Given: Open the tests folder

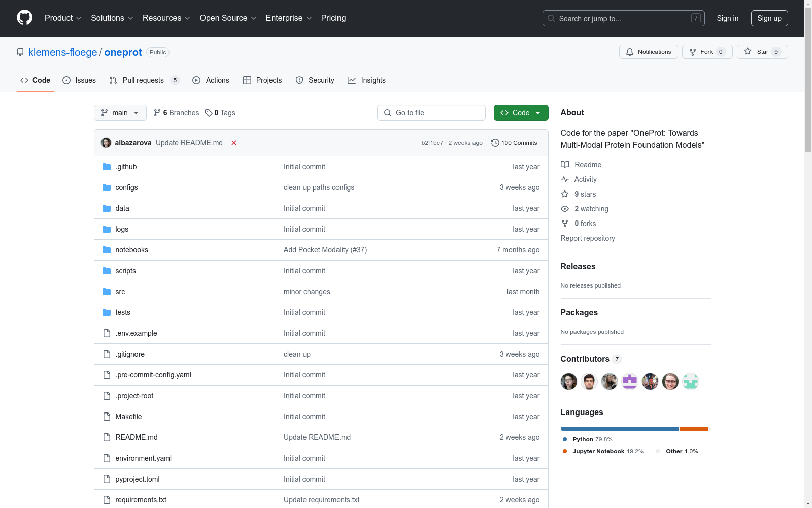Looking at the screenshot, I should pyautogui.click(x=123, y=312).
